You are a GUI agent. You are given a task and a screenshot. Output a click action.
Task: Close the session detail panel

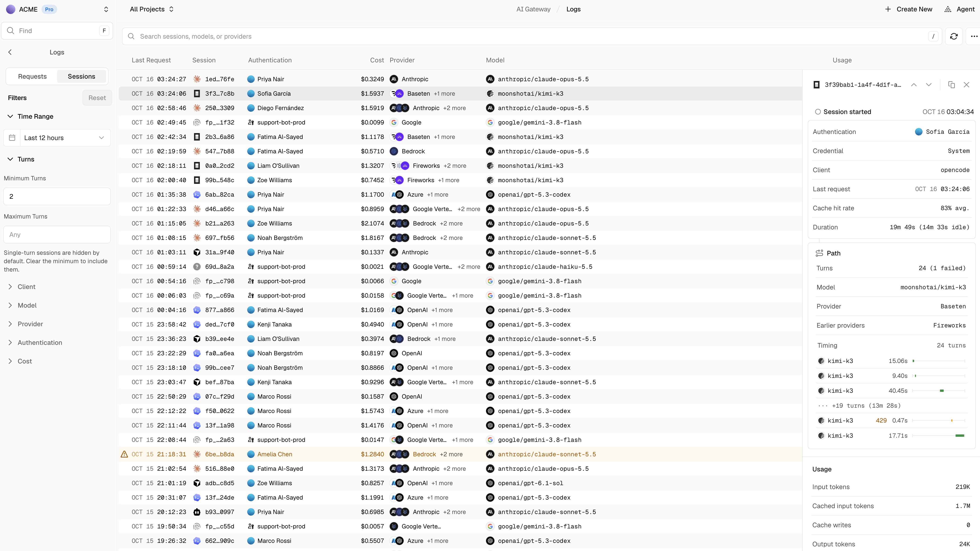click(x=966, y=84)
